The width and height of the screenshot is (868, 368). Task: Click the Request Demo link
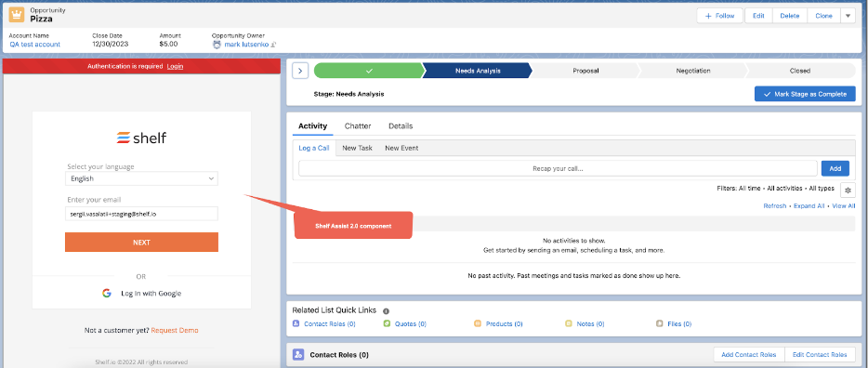coord(175,331)
